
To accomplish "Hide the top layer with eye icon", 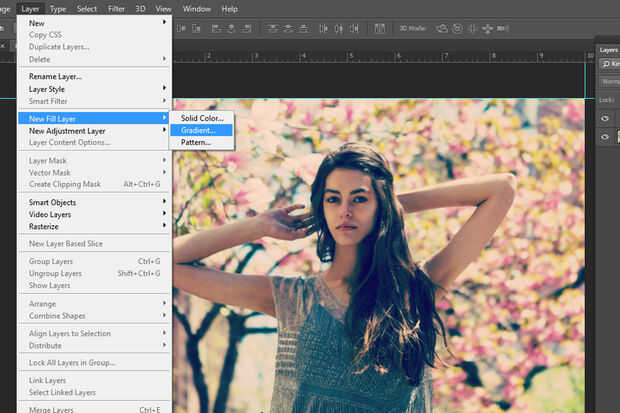I will 605,116.
